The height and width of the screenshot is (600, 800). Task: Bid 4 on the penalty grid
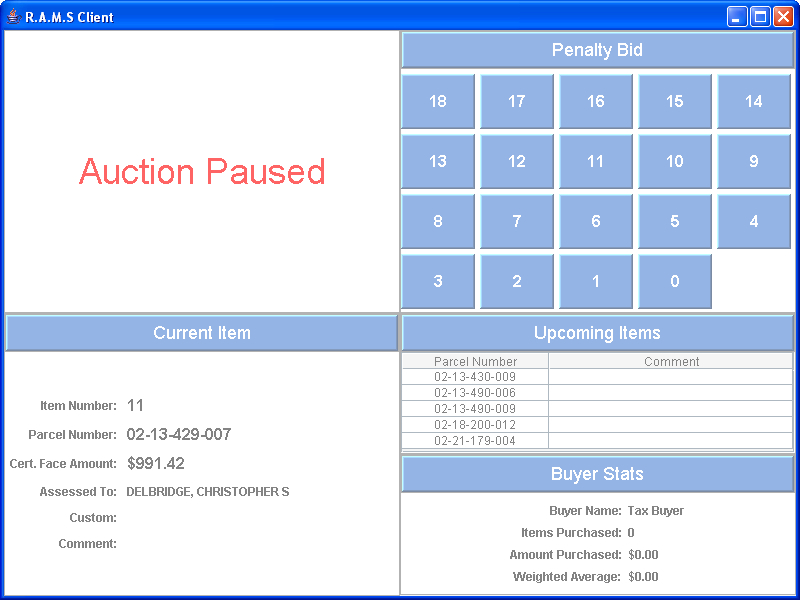[x=754, y=221]
